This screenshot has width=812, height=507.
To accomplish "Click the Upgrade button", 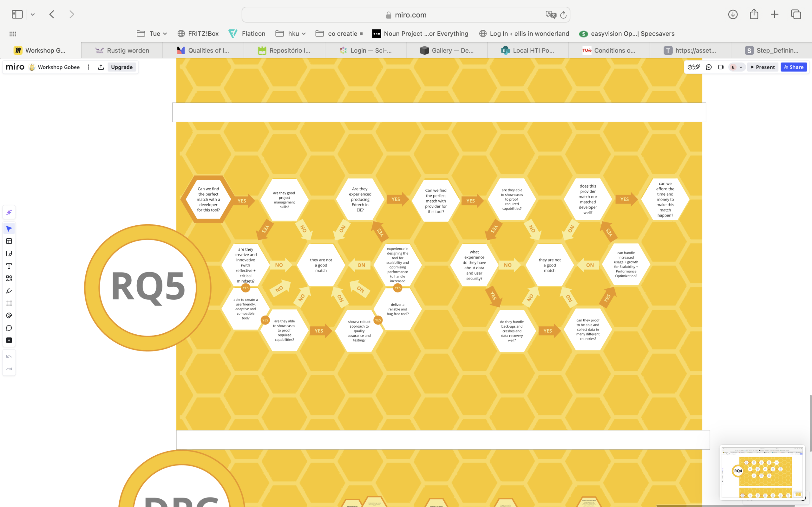I will point(122,67).
